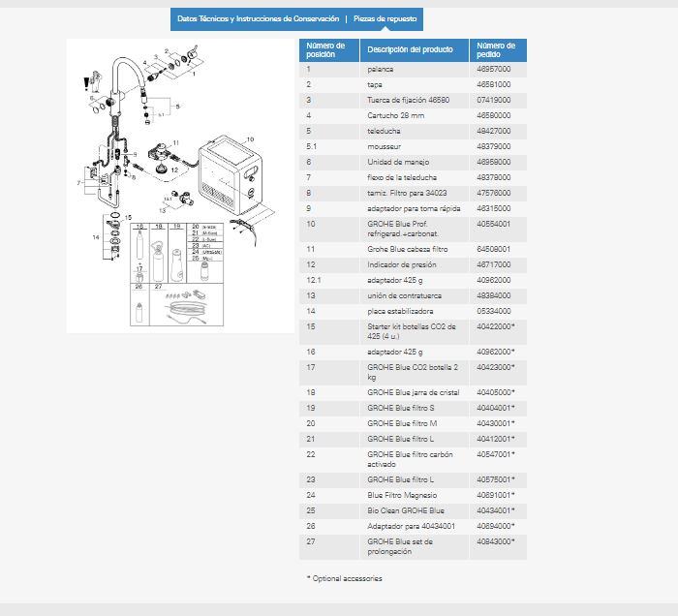
Task: Select order number 49427000 for teleducha
Action: pyautogui.click(x=493, y=131)
